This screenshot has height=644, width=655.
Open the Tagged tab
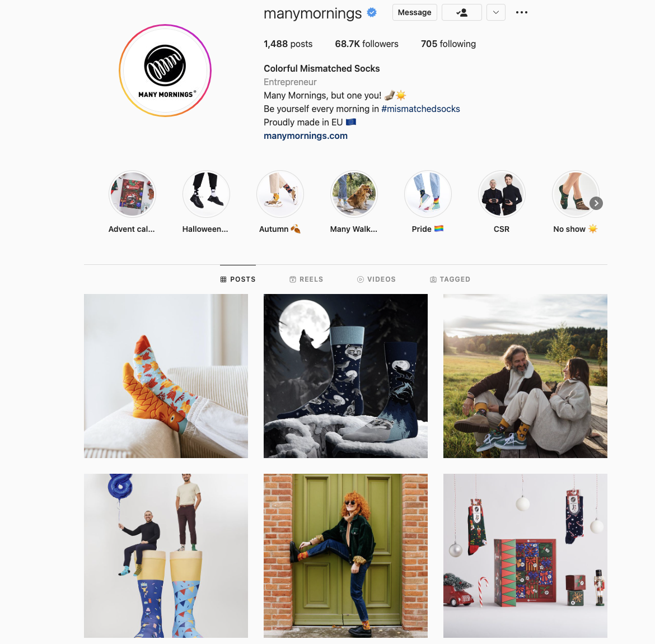[x=450, y=279]
